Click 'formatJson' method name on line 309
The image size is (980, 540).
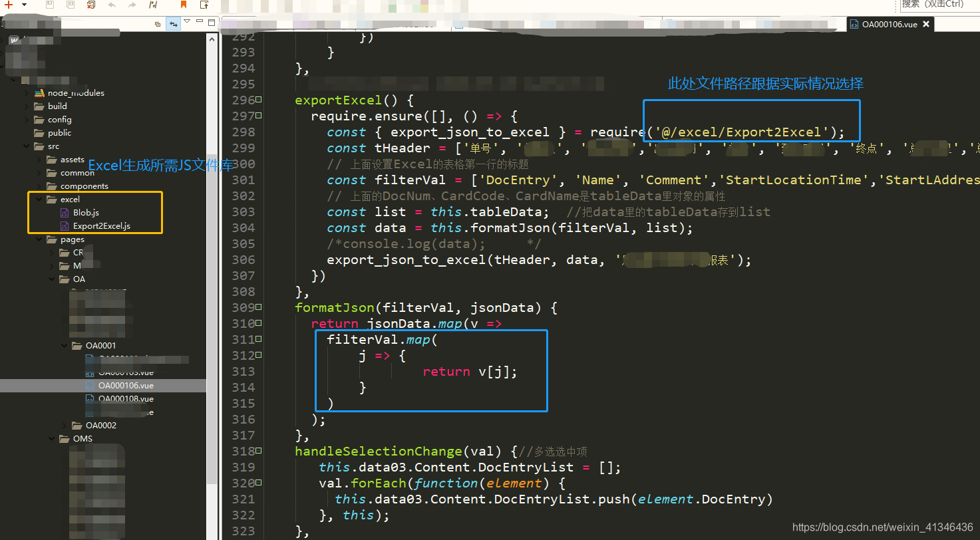[335, 308]
